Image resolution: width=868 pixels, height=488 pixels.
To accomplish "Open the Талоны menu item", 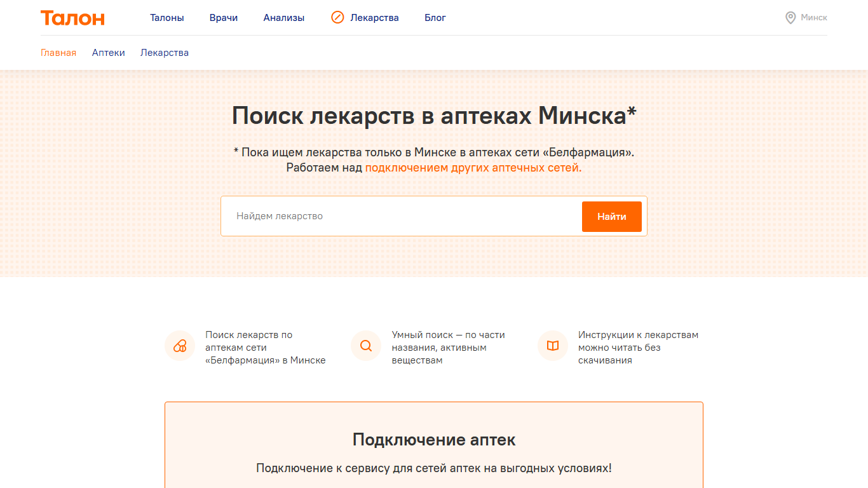I will (167, 18).
